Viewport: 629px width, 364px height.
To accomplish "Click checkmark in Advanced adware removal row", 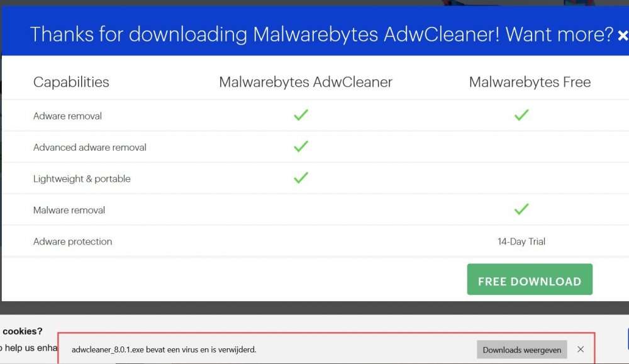I will [x=301, y=146].
